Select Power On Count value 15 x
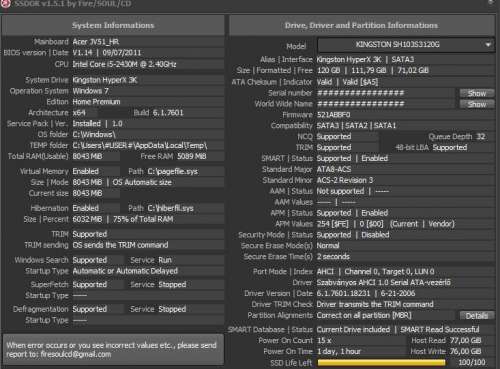500x369 pixels. pos(324,341)
